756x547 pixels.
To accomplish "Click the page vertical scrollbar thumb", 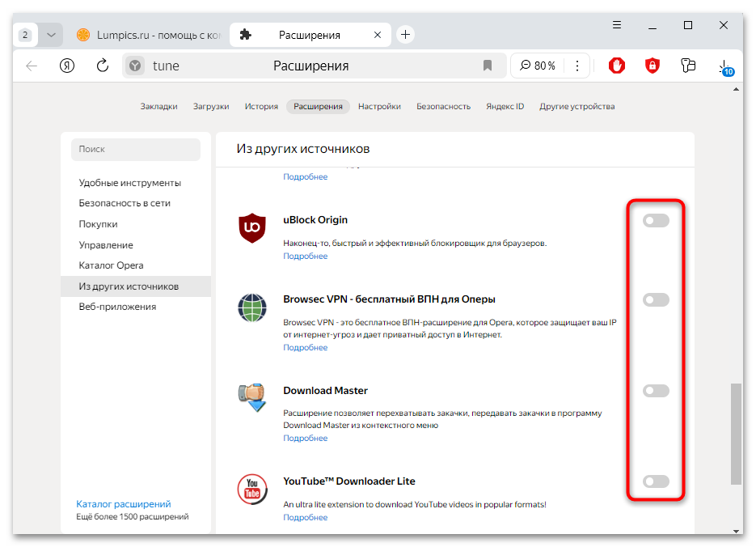I will pos(736,433).
